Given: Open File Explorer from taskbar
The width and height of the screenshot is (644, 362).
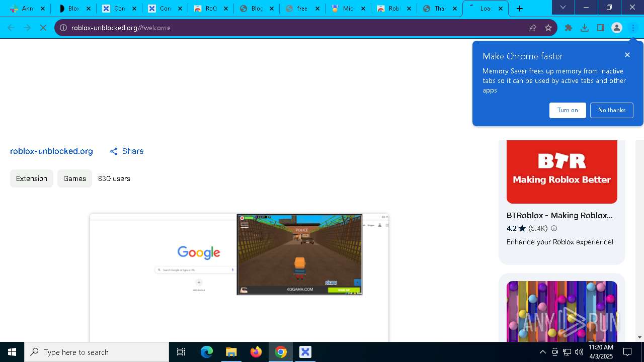Looking at the screenshot, I should [x=231, y=352].
